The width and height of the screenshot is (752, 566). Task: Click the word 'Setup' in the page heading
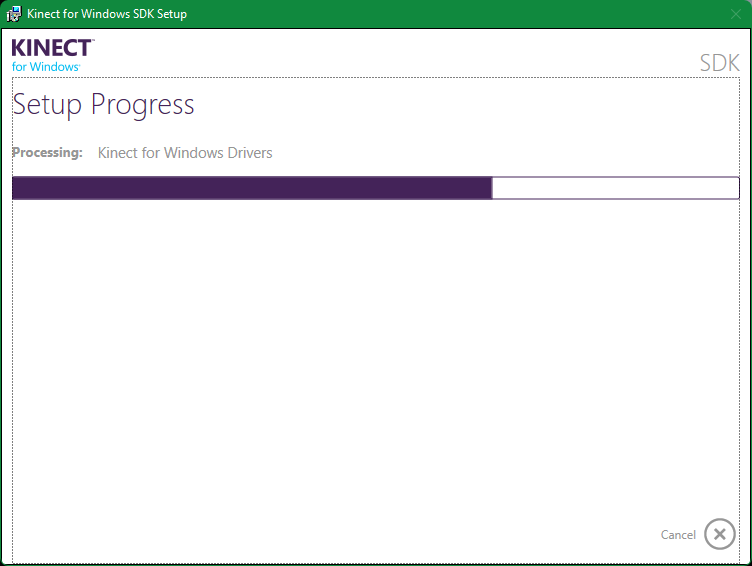(x=47, y=105)
